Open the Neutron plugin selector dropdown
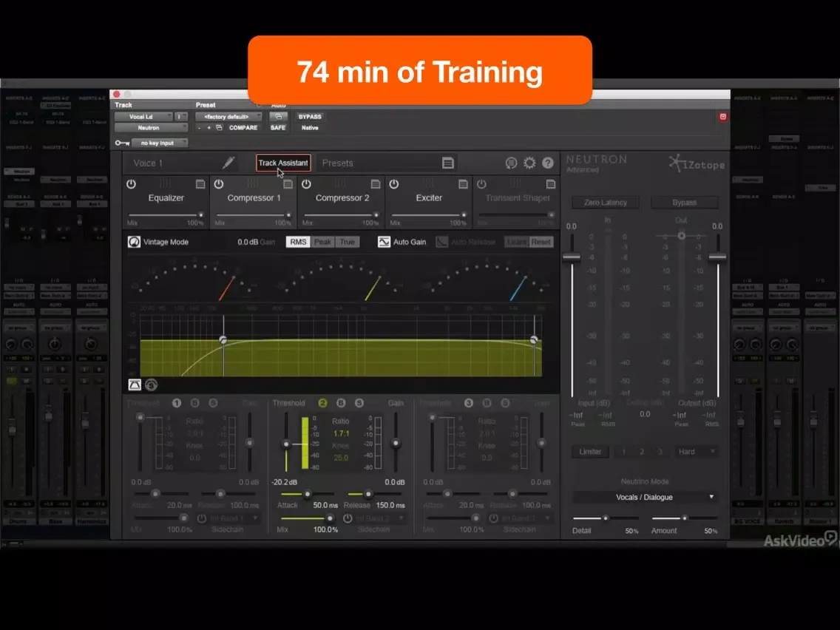The height and width of the screenshot is (630, 840). 151,128
